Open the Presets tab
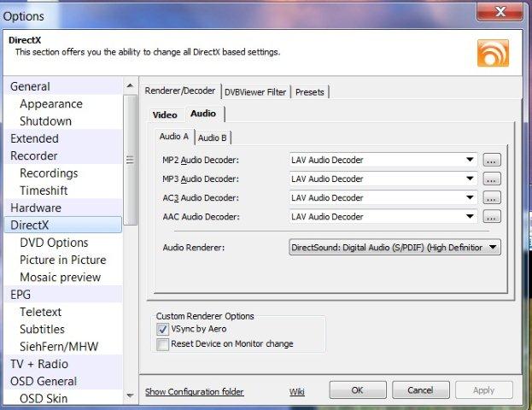The image size is (532, 410). [311, 92]
